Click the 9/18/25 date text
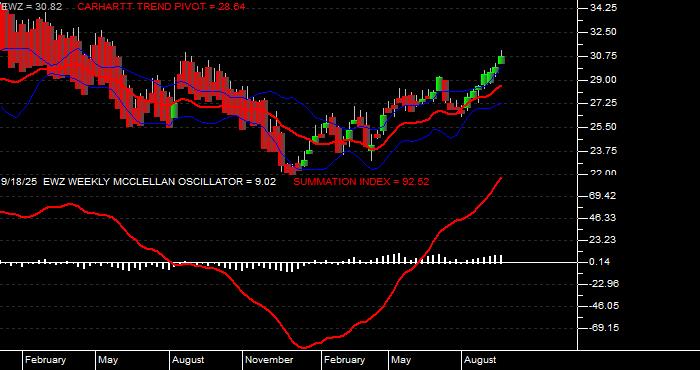The width and height of the screenshot is (700, 370). pyautogui.click(x=20, y=182)
